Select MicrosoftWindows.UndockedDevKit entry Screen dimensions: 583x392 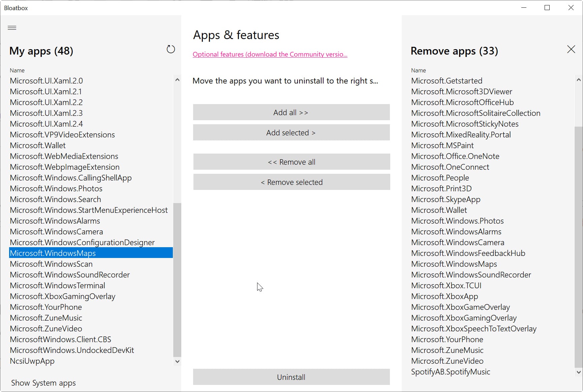coord(91,350)
